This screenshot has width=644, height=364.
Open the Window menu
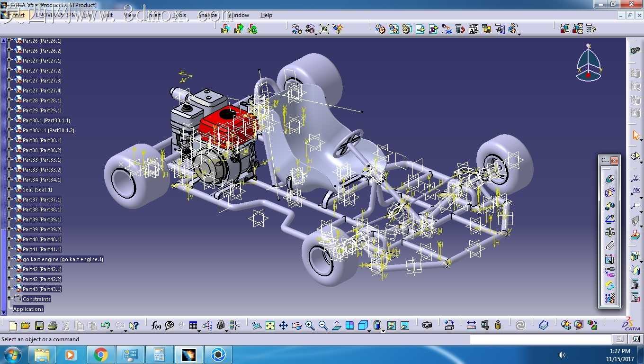coord(239,15)
